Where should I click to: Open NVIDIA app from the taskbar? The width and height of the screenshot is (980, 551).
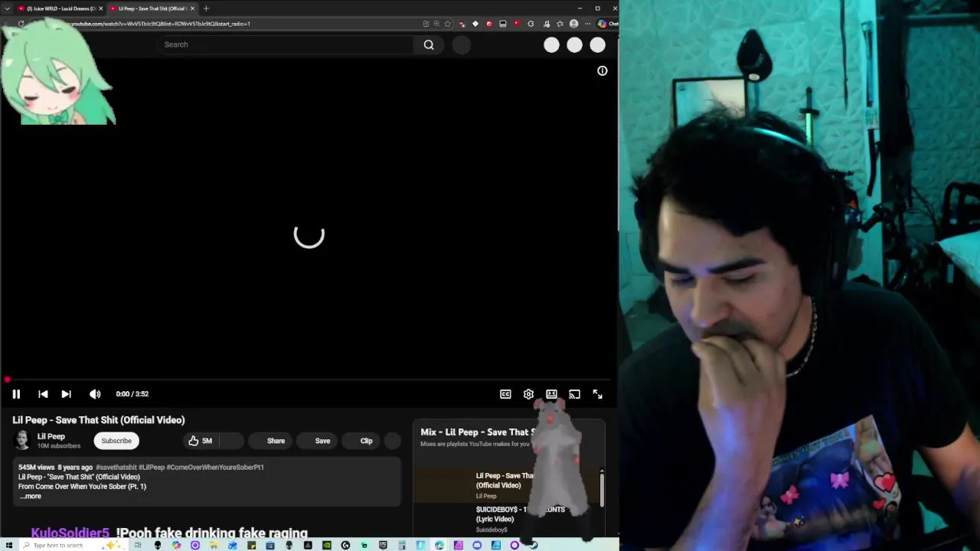tap(327, 545)
